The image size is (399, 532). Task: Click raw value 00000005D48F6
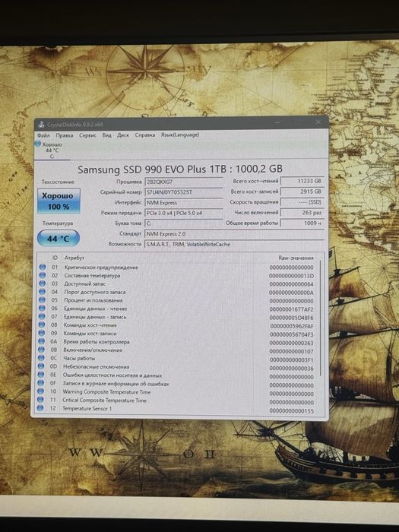291,318
